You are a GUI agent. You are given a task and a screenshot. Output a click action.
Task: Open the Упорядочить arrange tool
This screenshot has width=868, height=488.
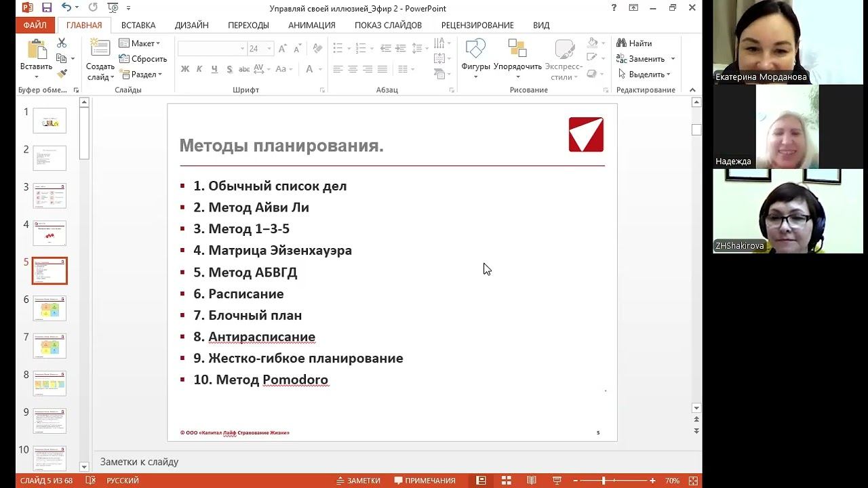[x=517, y=57]
